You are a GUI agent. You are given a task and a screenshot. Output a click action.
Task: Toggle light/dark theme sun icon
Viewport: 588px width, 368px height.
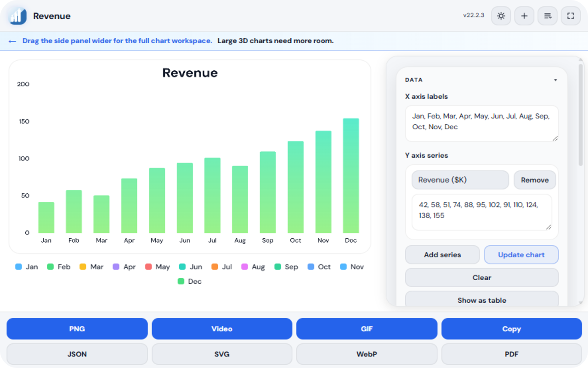coord(501,16)
